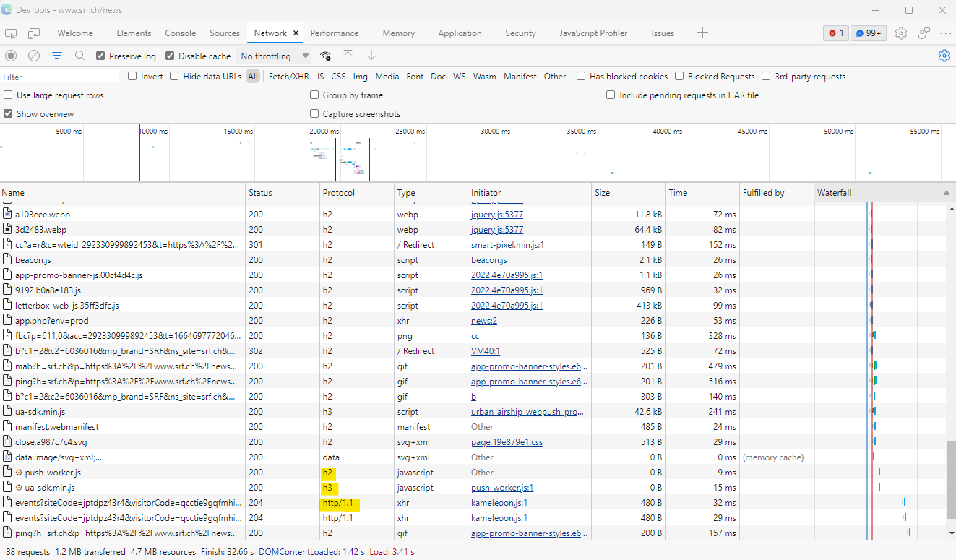Screen dimensions: 956x560
Task: Open the Welcome tab
Action: pyautogui.click(x=75, y=33)
